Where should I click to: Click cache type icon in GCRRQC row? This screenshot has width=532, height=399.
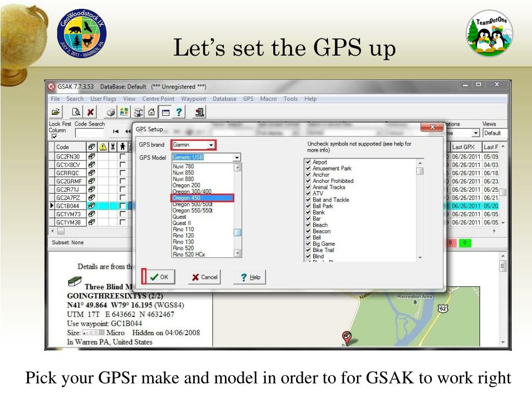[x=91, y=172]
